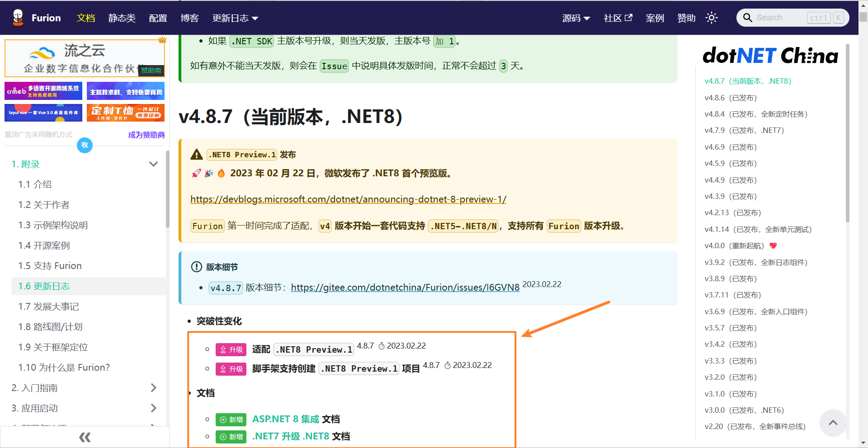
Task: Jump to v4.8.6 (已发布) in table of contents
Action: tap(731, 98)
